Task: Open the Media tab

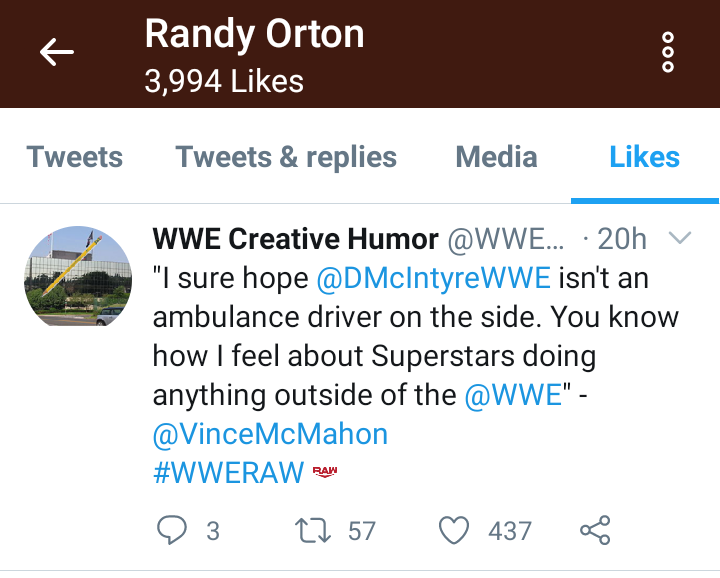Action: (x=496, y=157)
